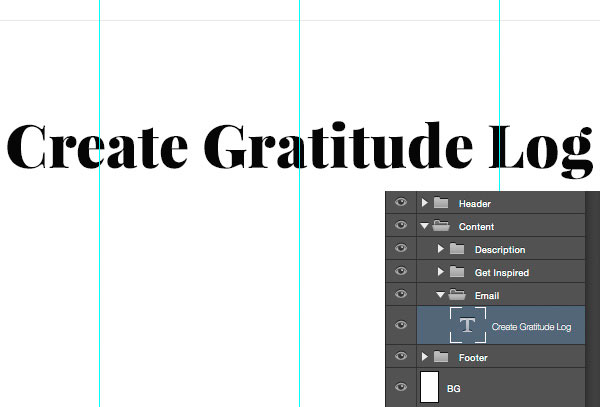The width and height of the screenshot is (600, 407).
Task: Expand the Header layer group
Action: (424, 203)
